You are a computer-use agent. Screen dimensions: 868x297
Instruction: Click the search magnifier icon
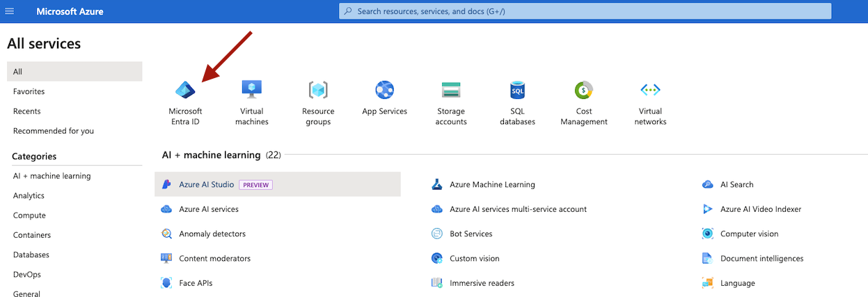pos(348,11)
